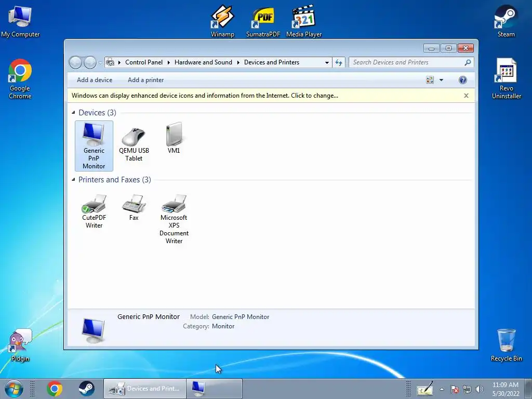This screenshot has width=532, height=399.
Task: Launch Chrome from the taskbar
Action: (x=55, y=389)
